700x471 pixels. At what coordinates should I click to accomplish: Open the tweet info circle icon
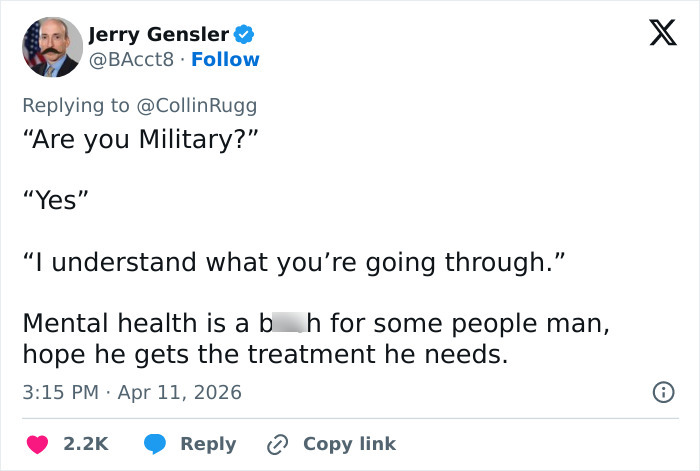[662, 393]
